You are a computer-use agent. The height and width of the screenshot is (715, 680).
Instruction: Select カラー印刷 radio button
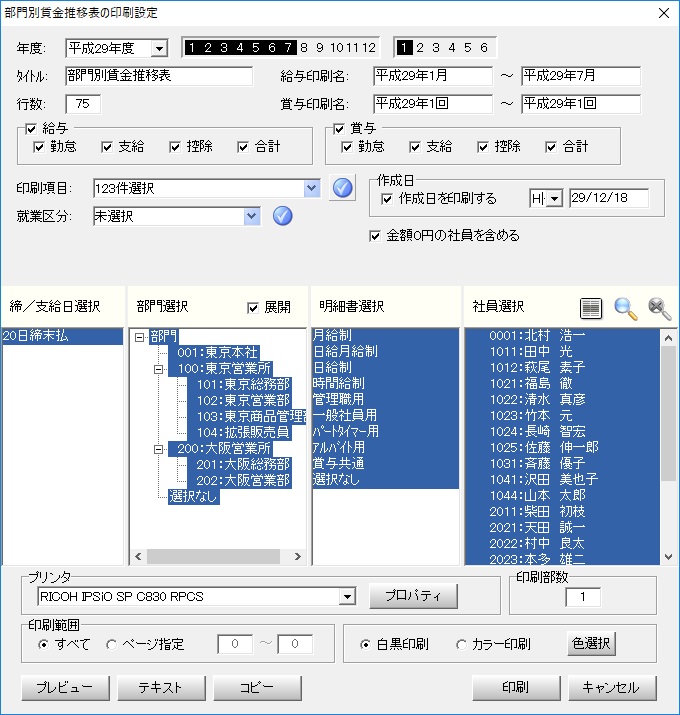point(462,644)
